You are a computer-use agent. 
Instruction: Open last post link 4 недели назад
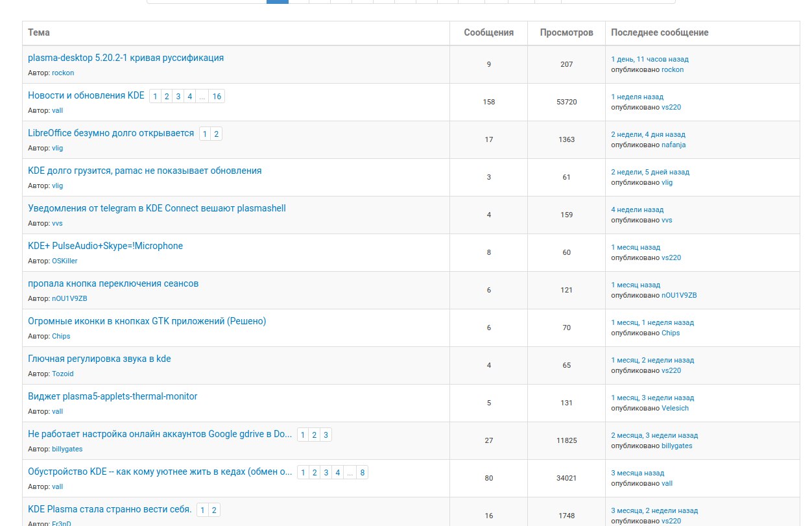click(637, 209)
